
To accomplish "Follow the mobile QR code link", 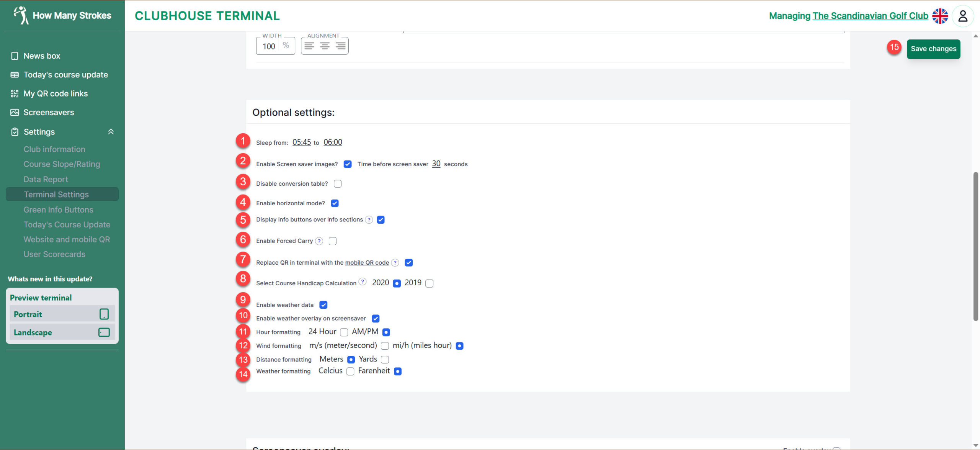I will click(367, 263).
